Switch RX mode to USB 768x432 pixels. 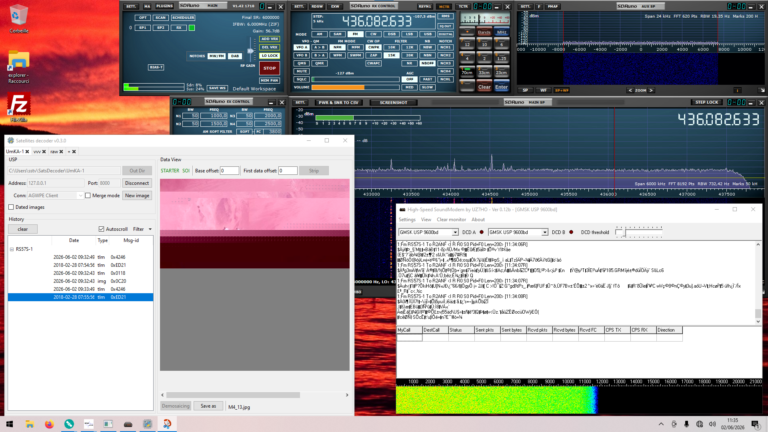tap(427, 34)
